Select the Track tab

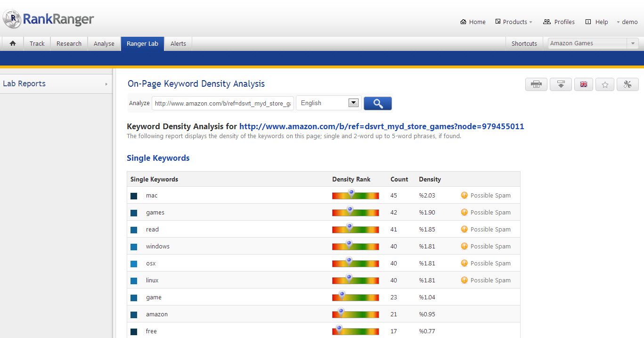[37, 43]
